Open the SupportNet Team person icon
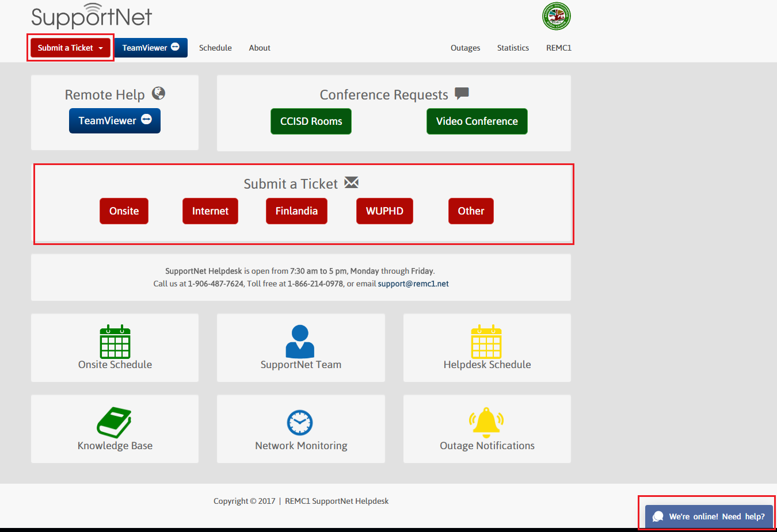The height and width of the screenshot is (532, 777). [300, 342]
